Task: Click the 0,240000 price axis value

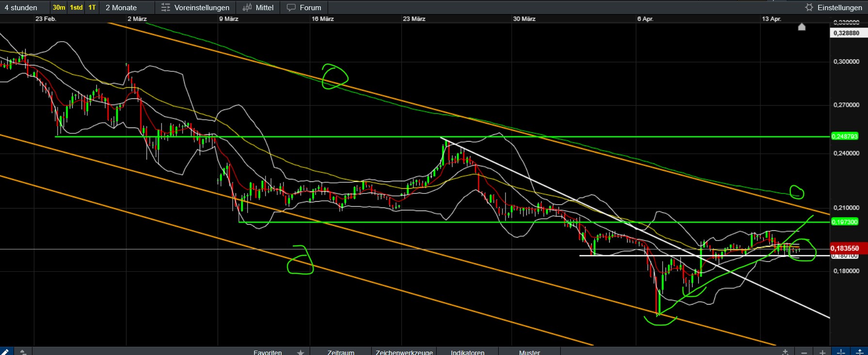Action: [846, 153]
